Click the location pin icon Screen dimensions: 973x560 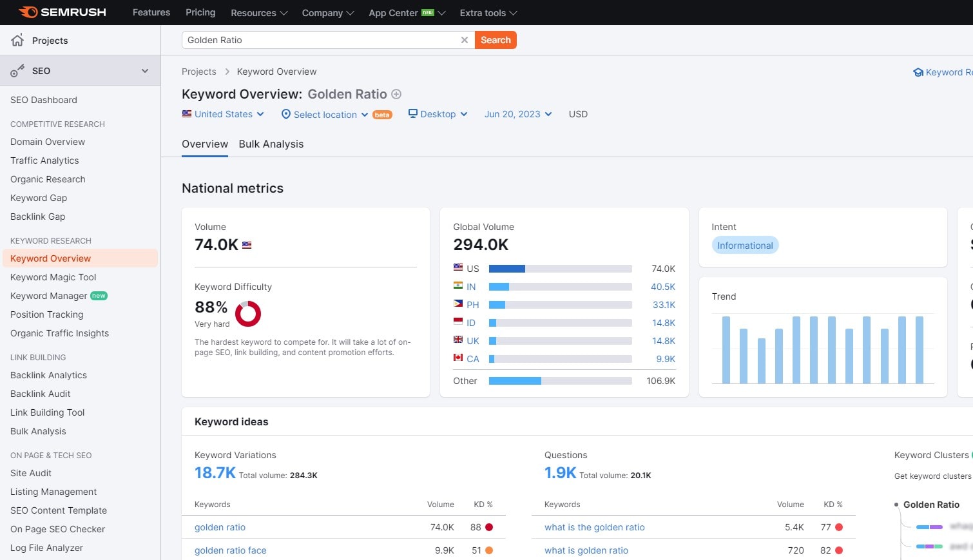point(286,114)
